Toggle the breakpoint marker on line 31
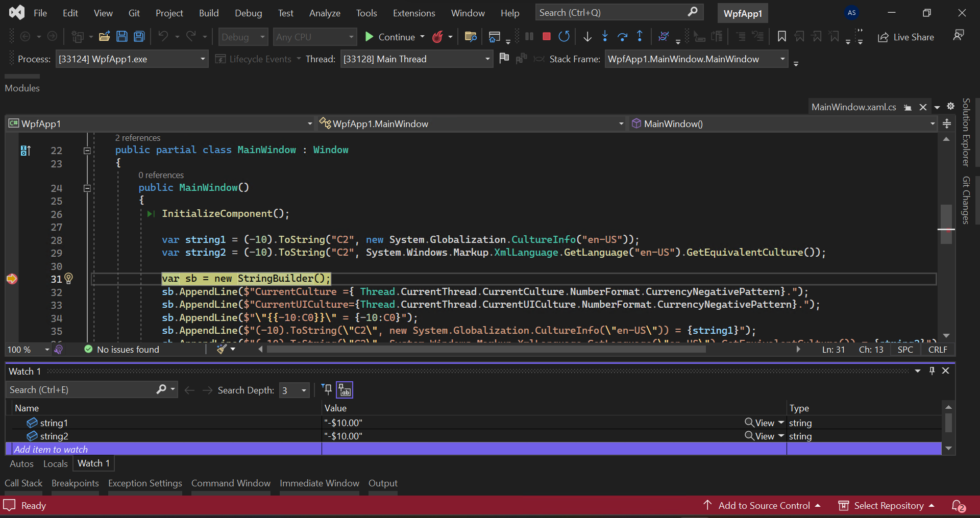This screenshot has height=518, width=980. [x=12, y=279]
